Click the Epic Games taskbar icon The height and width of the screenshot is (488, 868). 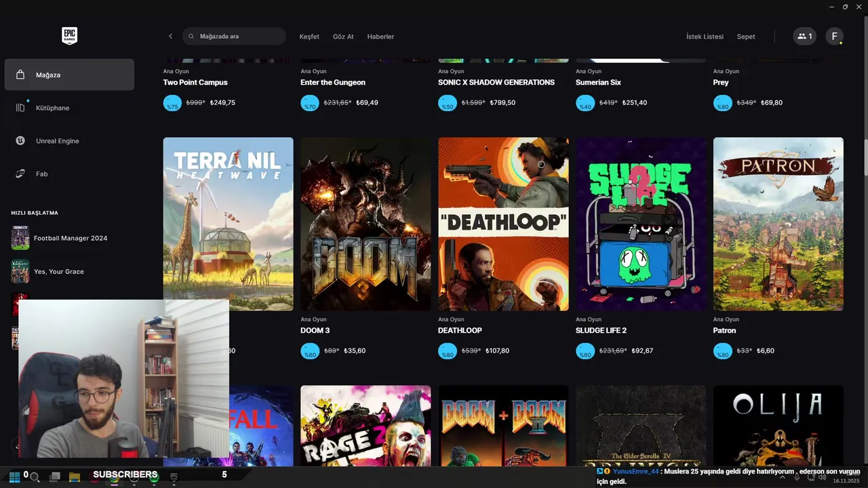pos(174,477)
